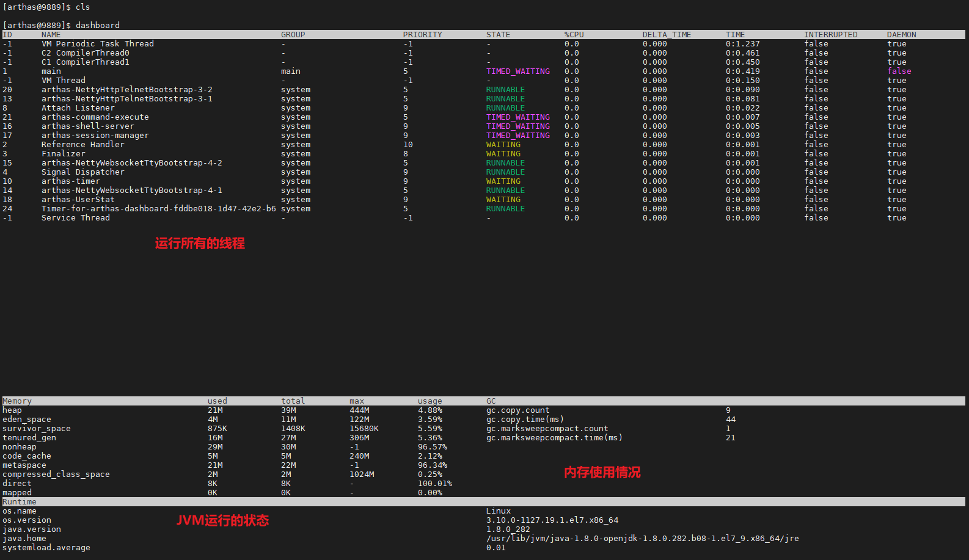The width and height of the screenshot is (969, 560).
Task: Click the NAME column header
Action: pos(51,35)
